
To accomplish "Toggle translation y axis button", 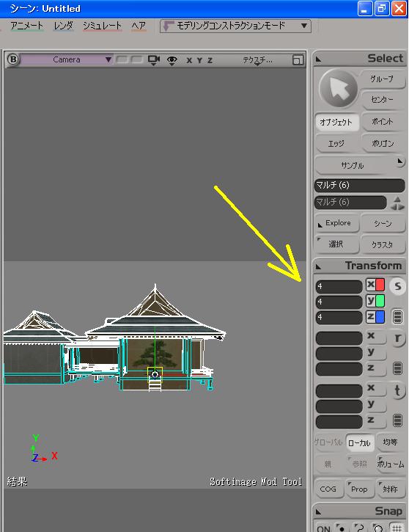I will 375,405.
